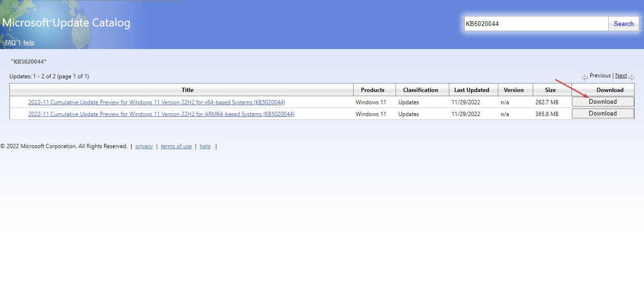This screenshot has width=644, height=308.
Task: Click n/a version cell in ARM64 row
Action: 505,114
